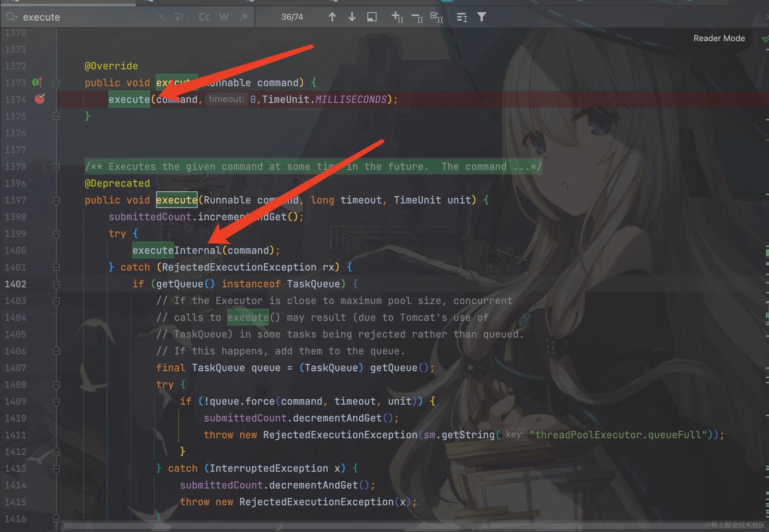
Task: Click getQueue() on line 1402
Action: click(x=186, y=284)
